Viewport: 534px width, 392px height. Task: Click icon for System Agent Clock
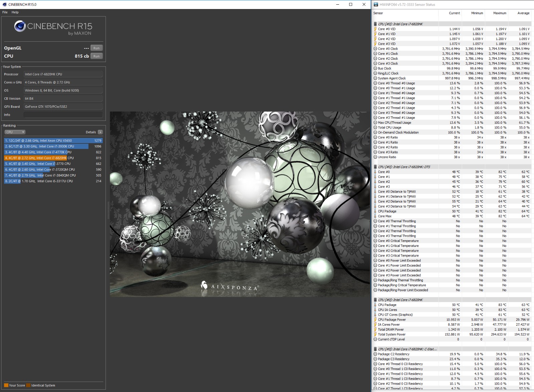375,78
